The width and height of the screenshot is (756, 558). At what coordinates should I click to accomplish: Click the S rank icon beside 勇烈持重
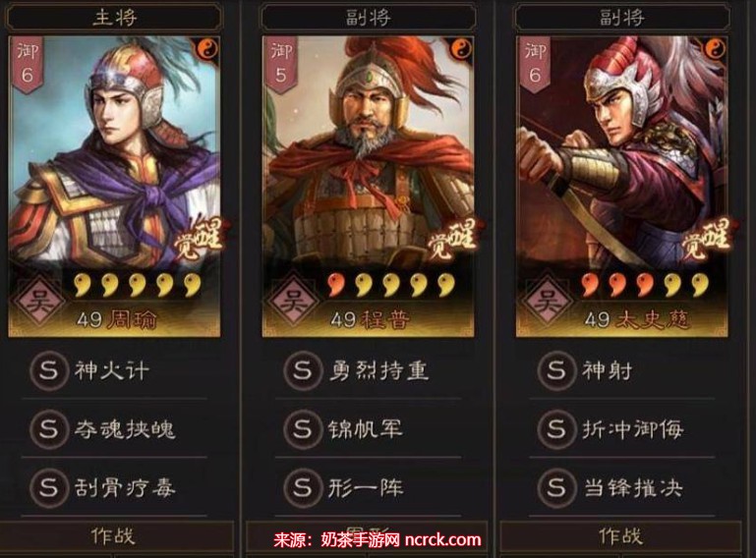click(x=303, y=370)
